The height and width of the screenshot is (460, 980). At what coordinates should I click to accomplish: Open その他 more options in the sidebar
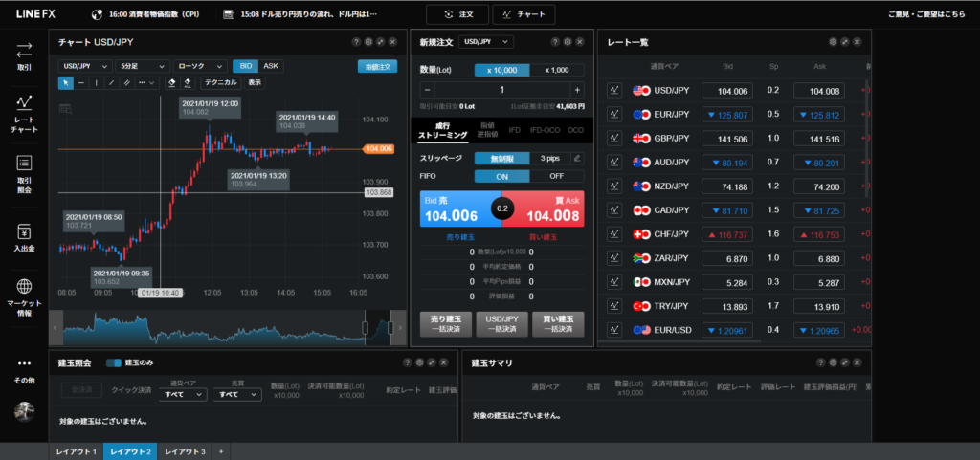click(24, 371)
